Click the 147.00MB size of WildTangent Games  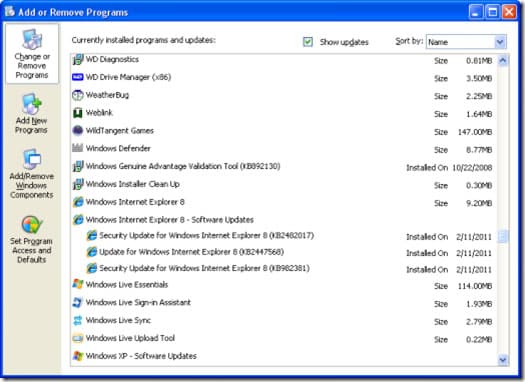pyautogui.click(x=475, y=132)
